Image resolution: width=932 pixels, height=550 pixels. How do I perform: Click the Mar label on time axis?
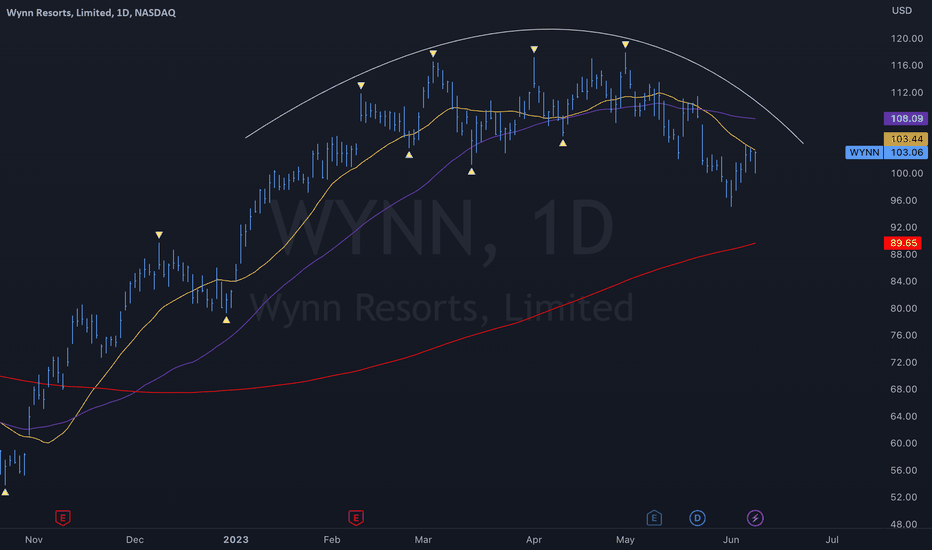(x=423, y=540)
